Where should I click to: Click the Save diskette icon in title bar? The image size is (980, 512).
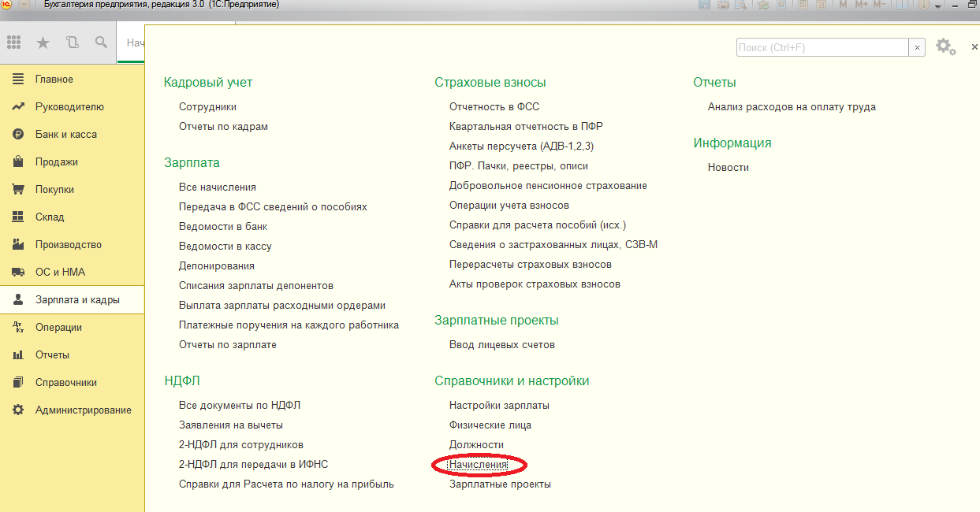pos(704,4)
